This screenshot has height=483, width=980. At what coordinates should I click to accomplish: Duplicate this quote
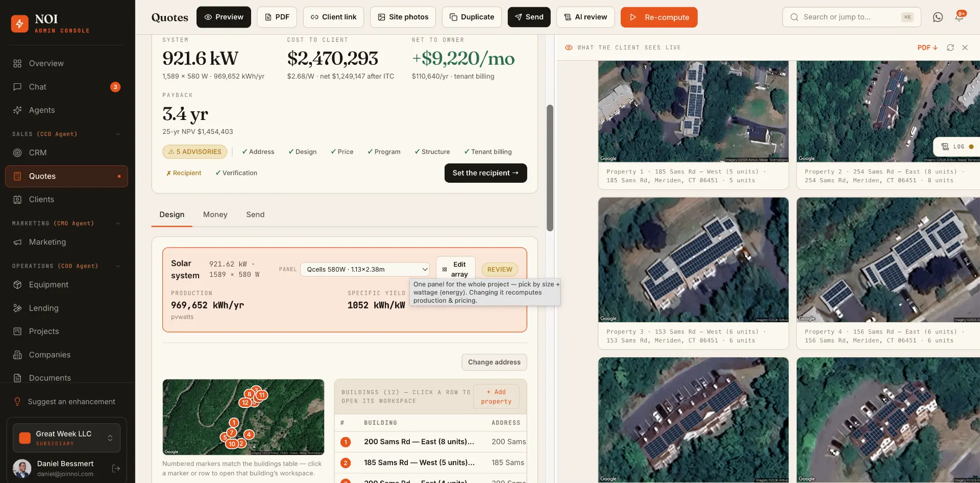tap(472, 17)
